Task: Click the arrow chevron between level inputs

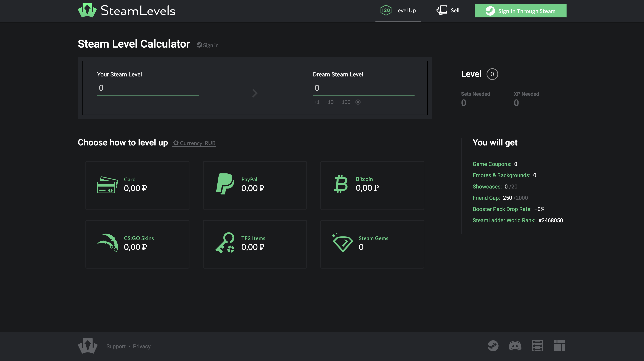Action: coord(255,93)
